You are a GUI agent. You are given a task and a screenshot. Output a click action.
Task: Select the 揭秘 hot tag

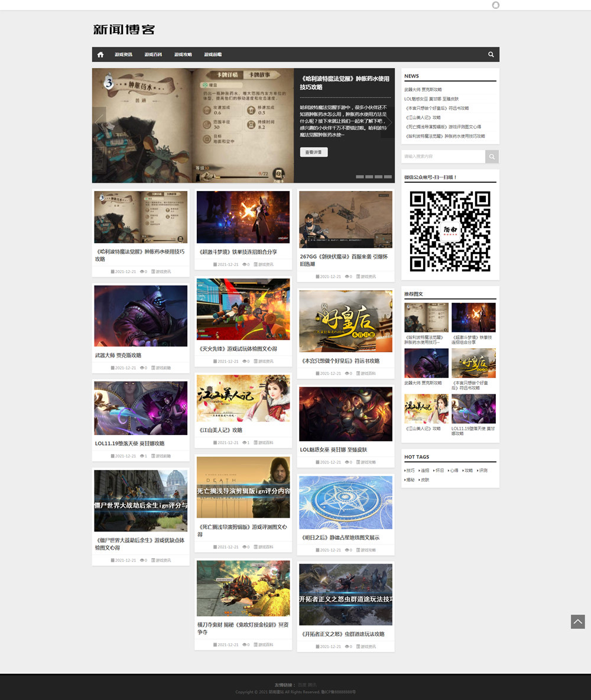[x=410, y=480]
